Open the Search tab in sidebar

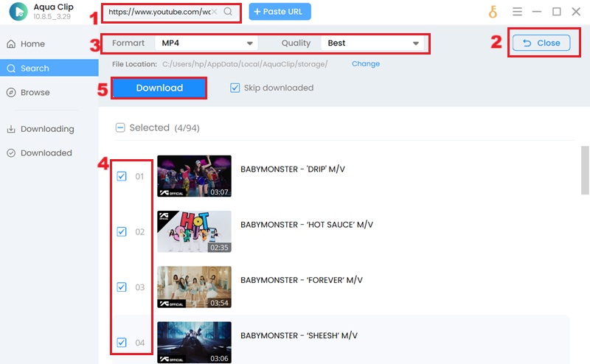(49, 68)
